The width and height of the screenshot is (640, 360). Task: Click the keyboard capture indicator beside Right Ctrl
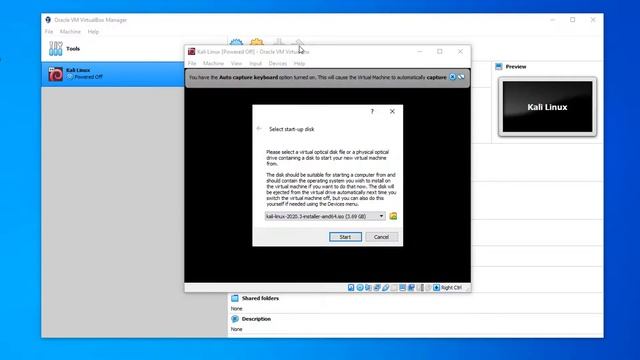436,287
